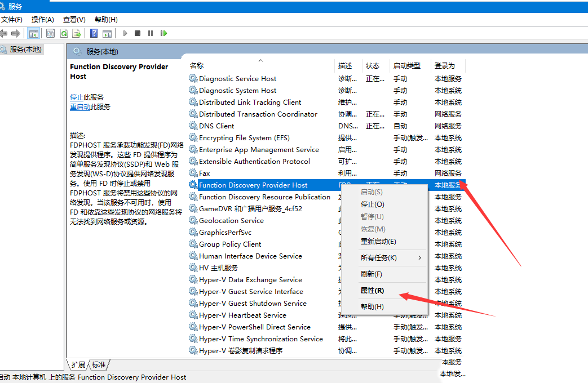
Task: Open Export List via its toolbar icon
Action: tap(76, 33)
